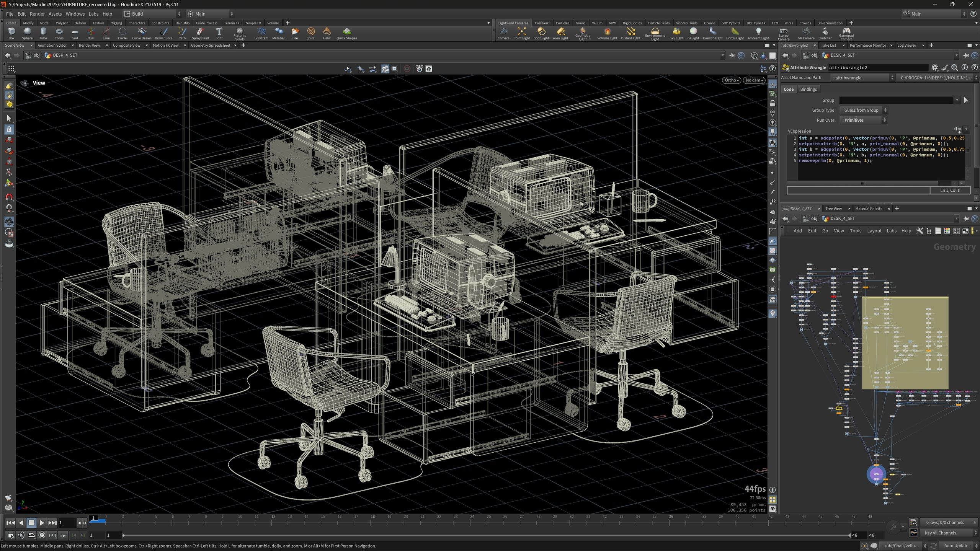Open the No cam dropdown
The width and height of the screenshot is (980, 551).
pyautogui.click(x=754, y=80)
